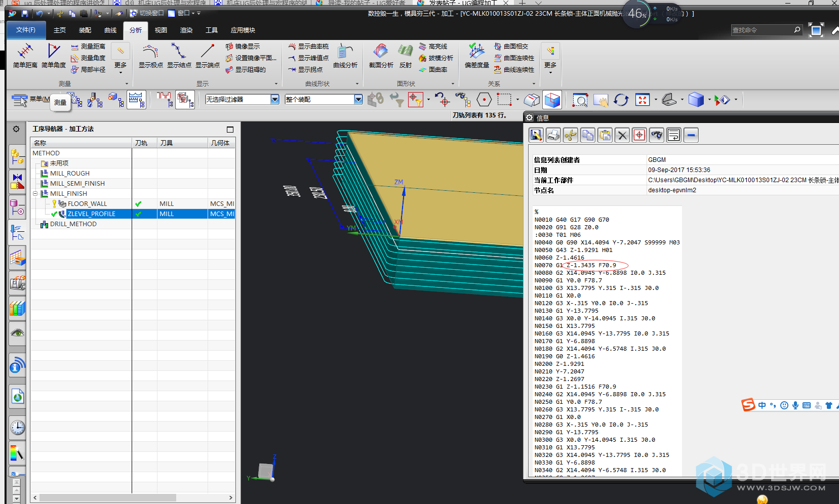Click Draft Analysis (拔模分析)
The image size is (839, 504).
[436, 58]
